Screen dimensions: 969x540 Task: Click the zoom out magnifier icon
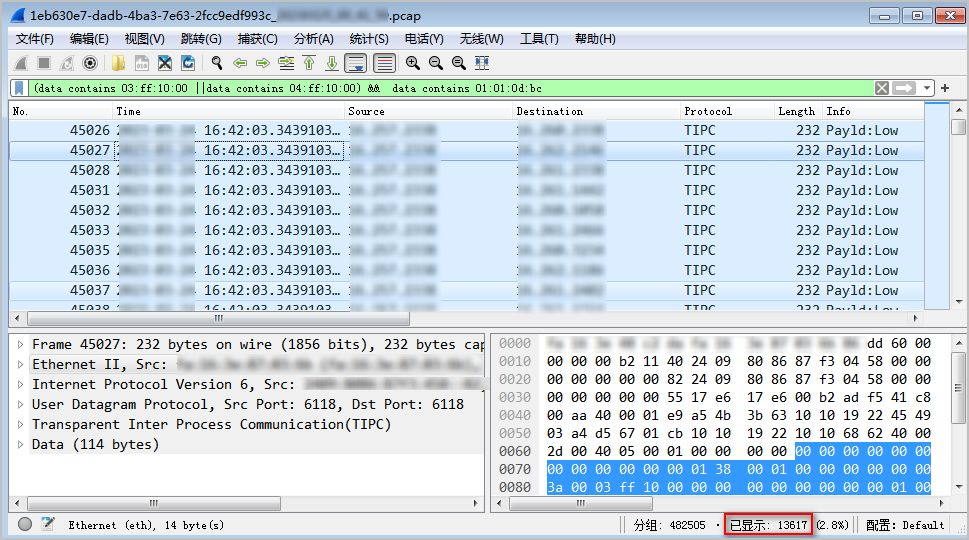[x=436, y=63]
